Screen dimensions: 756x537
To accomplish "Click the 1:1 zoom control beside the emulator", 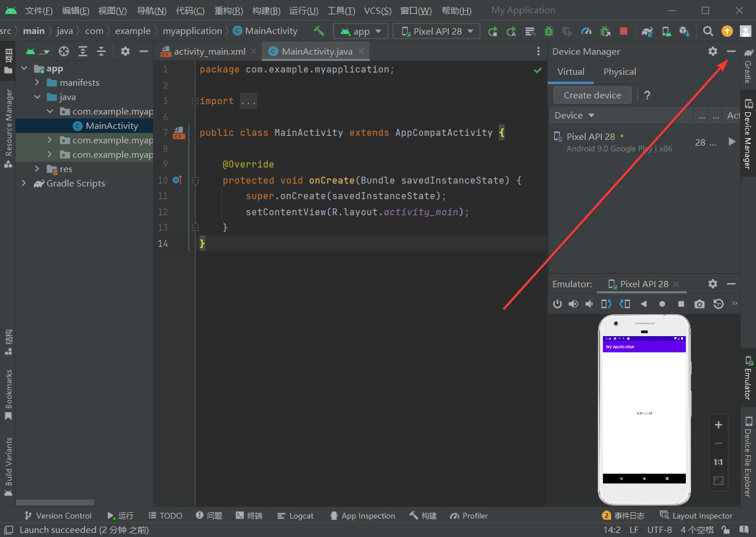I will coord(718,462).
